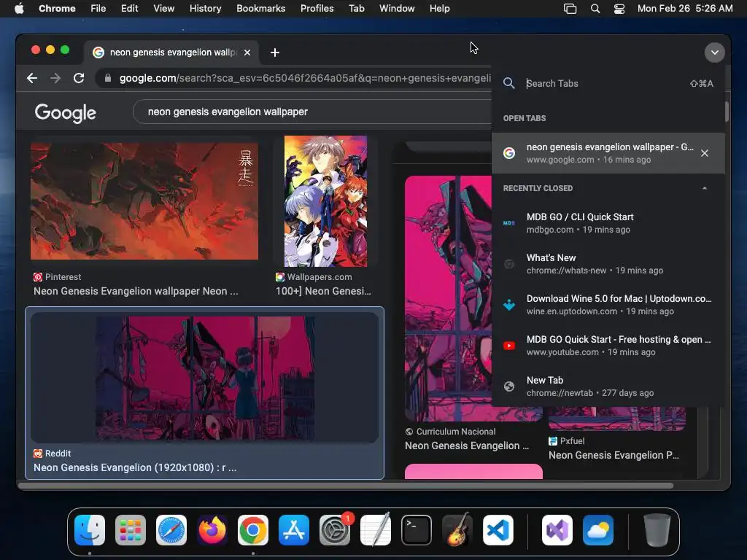Click the site lock icon in address bar

coord(108,78)
